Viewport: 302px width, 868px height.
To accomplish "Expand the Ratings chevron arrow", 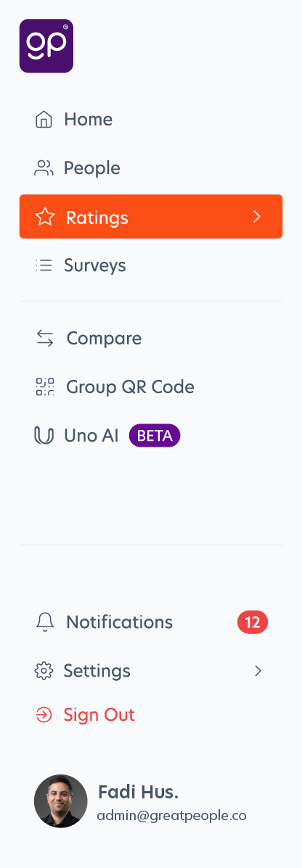I will [x=256, y=217].
